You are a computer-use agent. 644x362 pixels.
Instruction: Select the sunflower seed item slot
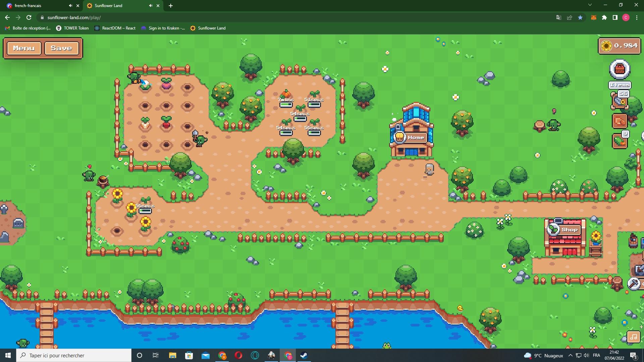(x=620, y=101)
